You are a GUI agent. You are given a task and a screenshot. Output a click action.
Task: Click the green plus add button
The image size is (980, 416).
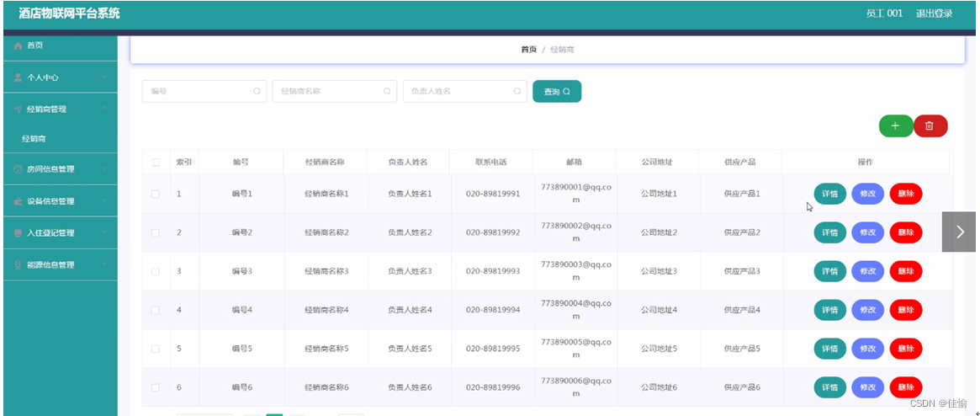[896, 125]
